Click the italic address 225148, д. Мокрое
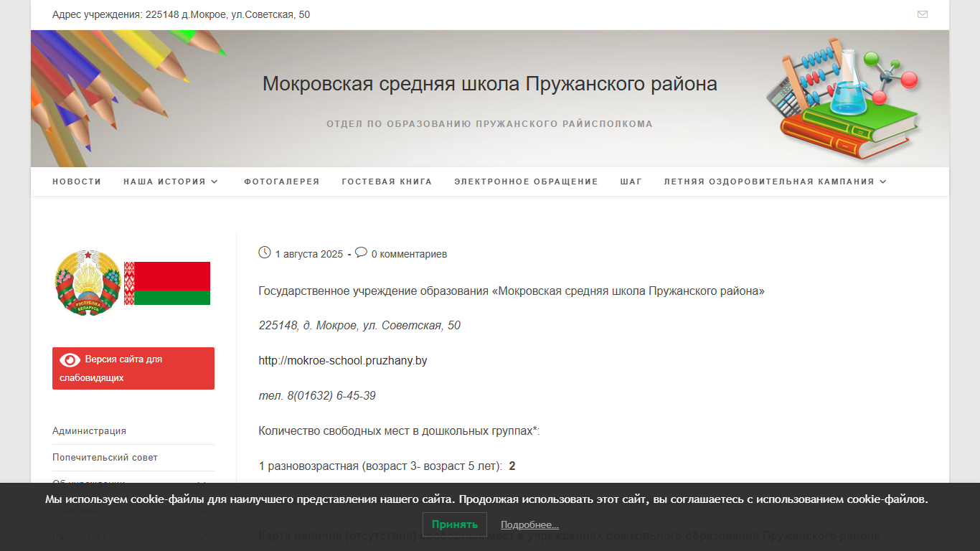The width and height of the screenshot is (980, 551). (359, 326)
